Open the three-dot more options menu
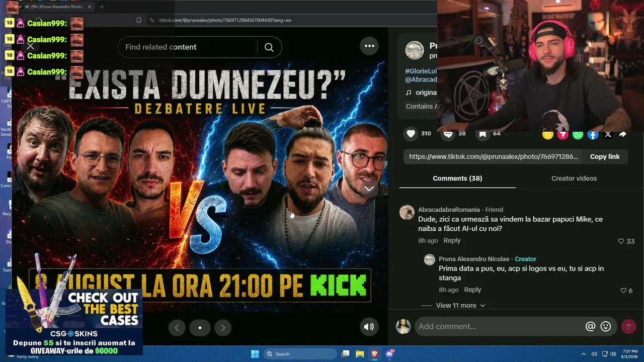 pyautogui.click(x=369, y=46)
